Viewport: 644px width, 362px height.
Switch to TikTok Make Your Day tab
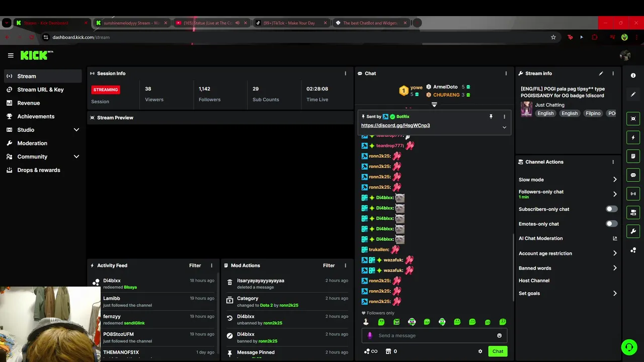pos(292,23)
